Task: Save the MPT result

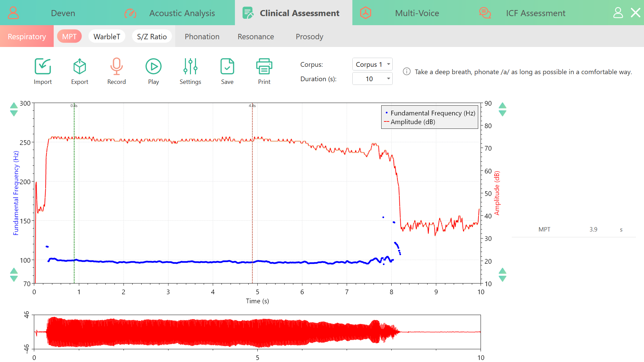Action: 227,66
